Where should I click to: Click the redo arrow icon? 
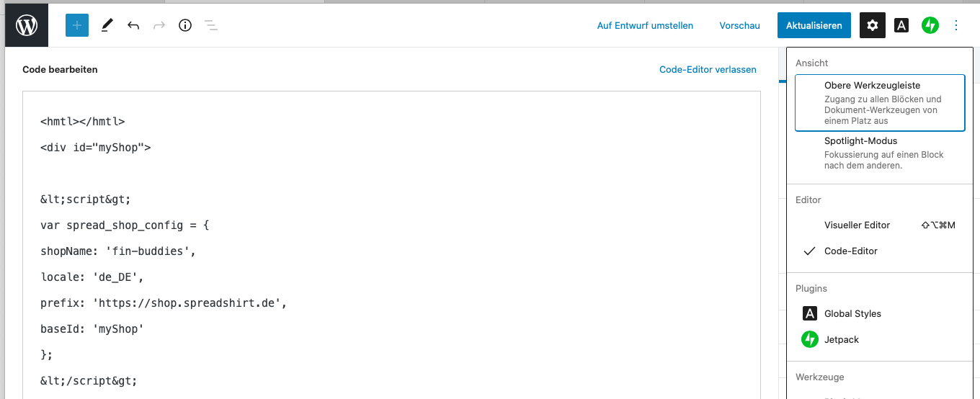(159, 25)
